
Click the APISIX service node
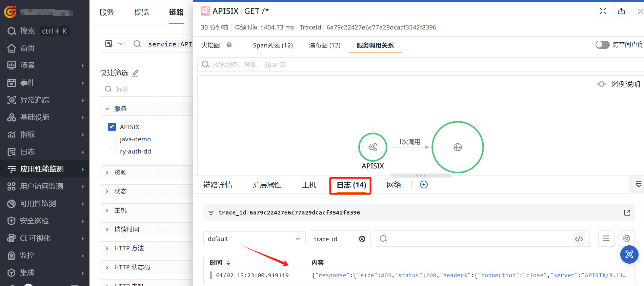[x=373, y=147]
